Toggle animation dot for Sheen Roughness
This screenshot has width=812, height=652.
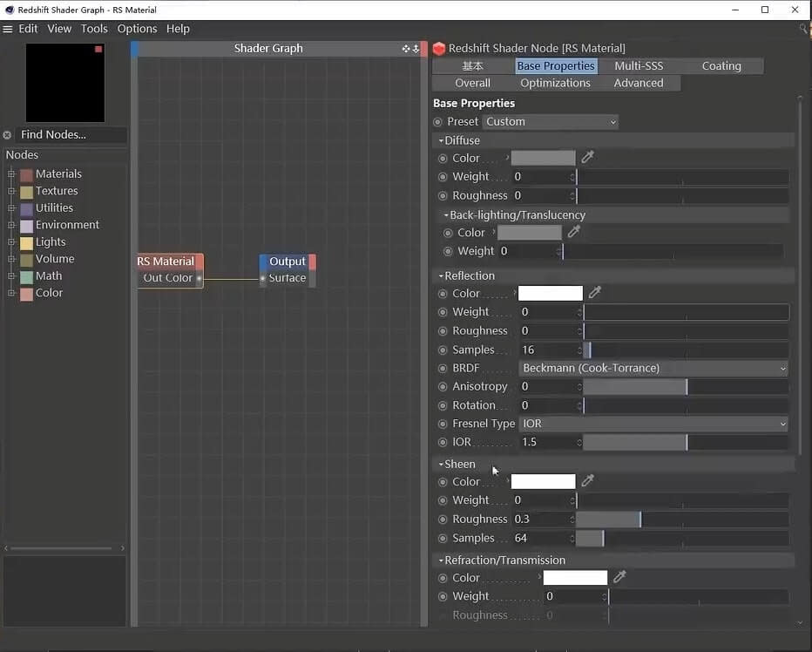point(443,520)
